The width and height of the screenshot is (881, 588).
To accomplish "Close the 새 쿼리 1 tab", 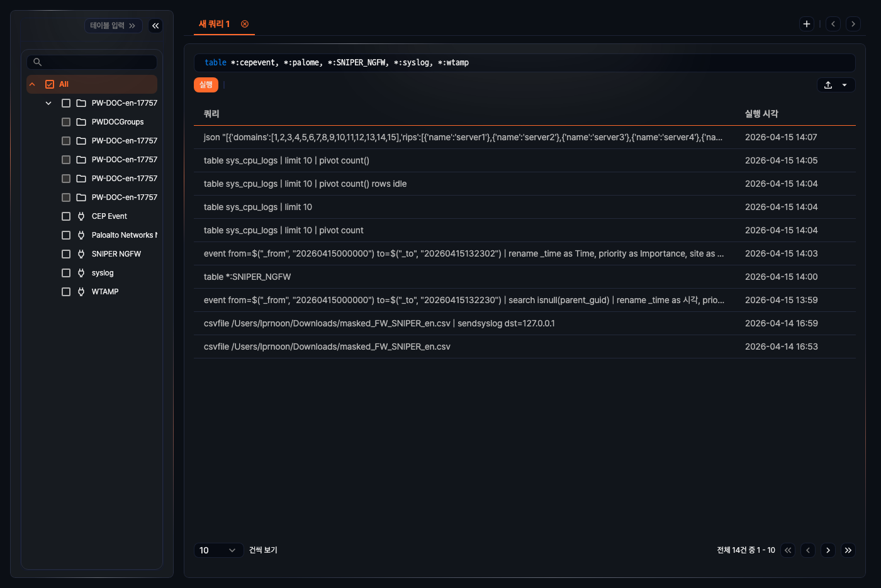I will pos(245,24).
